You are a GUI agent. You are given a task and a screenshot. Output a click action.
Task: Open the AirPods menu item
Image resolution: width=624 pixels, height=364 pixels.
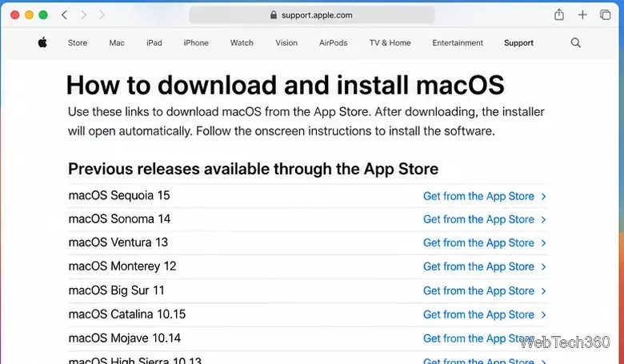tap(333, 42)
